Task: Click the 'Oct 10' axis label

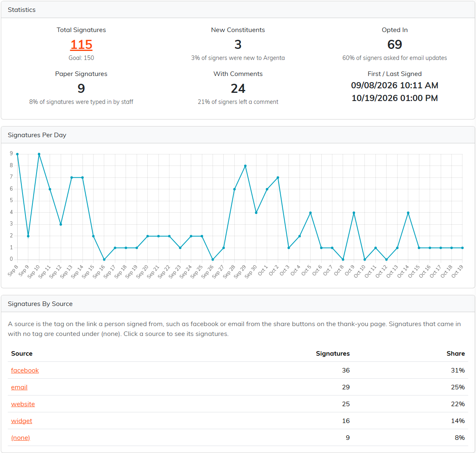Action: coord(359,271)
